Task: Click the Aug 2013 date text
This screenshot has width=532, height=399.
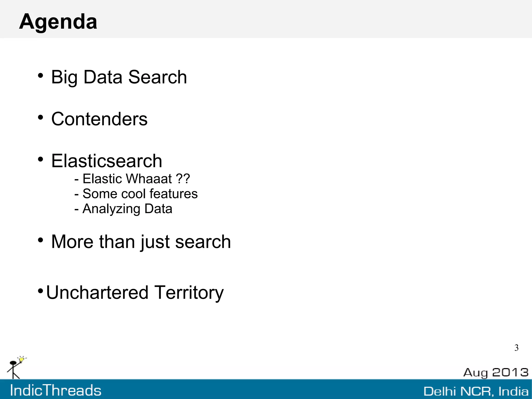Action: (x=496, y=372)
